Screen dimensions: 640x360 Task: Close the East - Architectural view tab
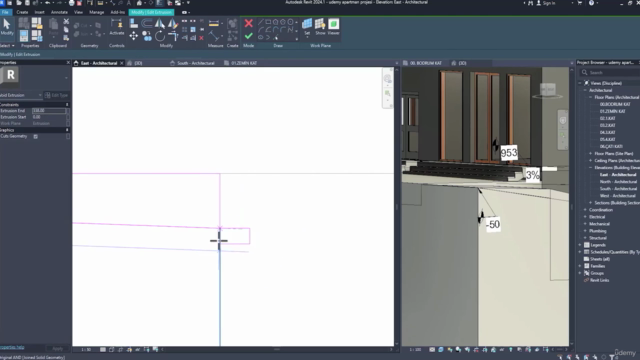[122, 63]
